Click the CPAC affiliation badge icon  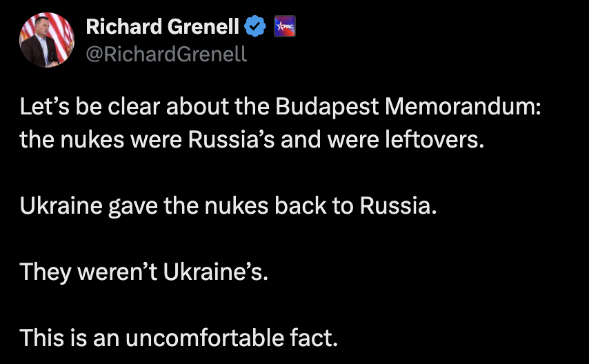tap(285, 28)
